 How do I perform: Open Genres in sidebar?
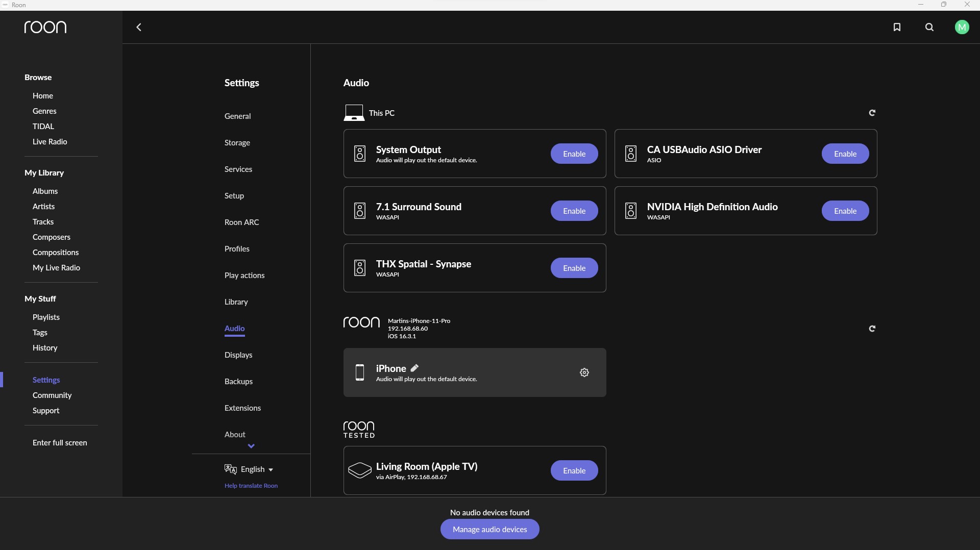click(44, 111)
